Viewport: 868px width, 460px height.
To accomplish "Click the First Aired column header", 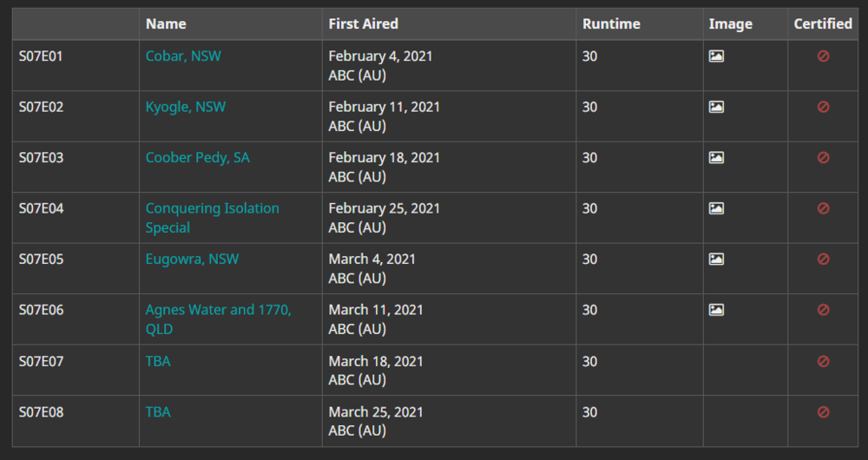I will (x=363, y=23).
